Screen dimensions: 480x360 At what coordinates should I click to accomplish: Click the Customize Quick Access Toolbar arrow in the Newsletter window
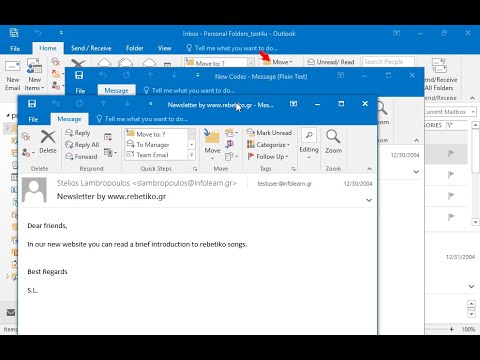150,104
